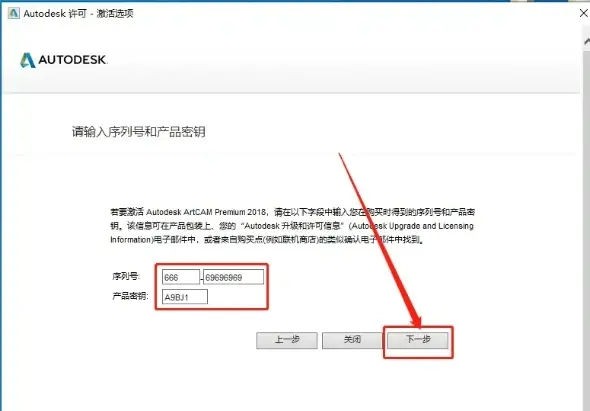This screenshot has width=590, height=411.
Task: Click the product key field A9BJ1
Action: click(x=185, y=297)
